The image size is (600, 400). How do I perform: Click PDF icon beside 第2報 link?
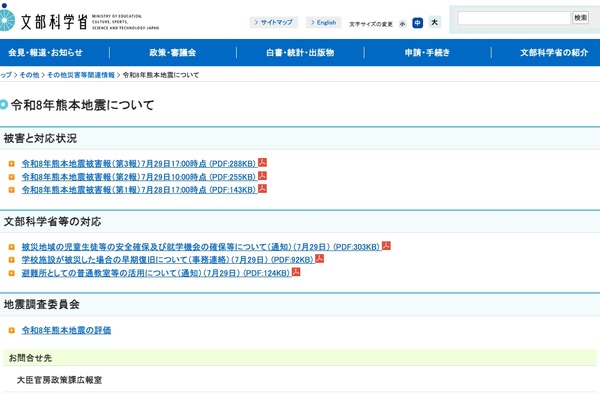pos(262,175)
